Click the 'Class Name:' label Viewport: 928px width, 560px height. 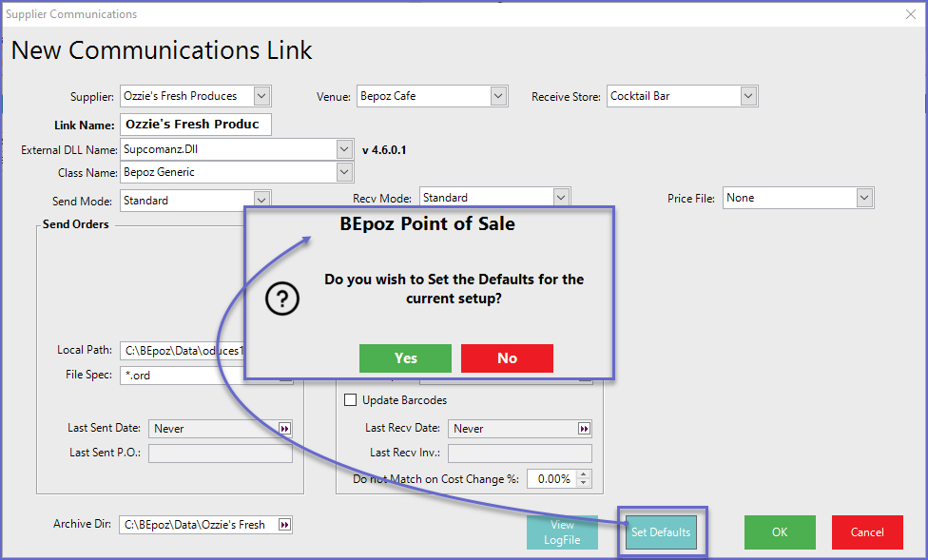tap(87, 173)
